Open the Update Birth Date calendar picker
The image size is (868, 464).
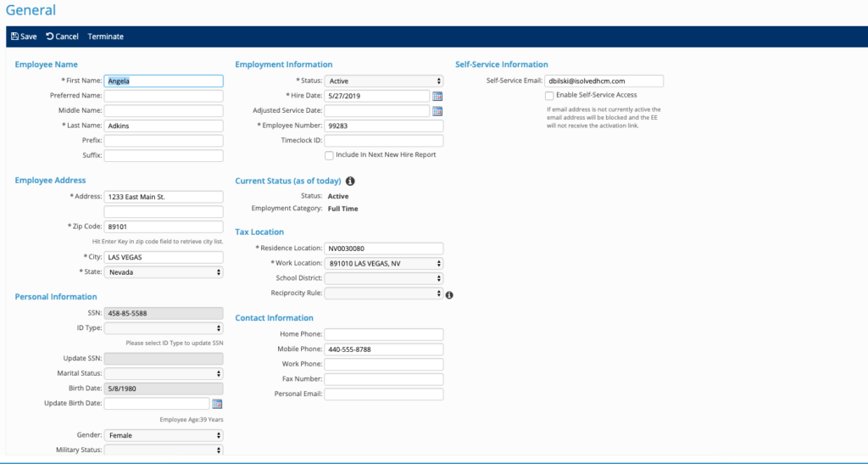tap(217, 404)
